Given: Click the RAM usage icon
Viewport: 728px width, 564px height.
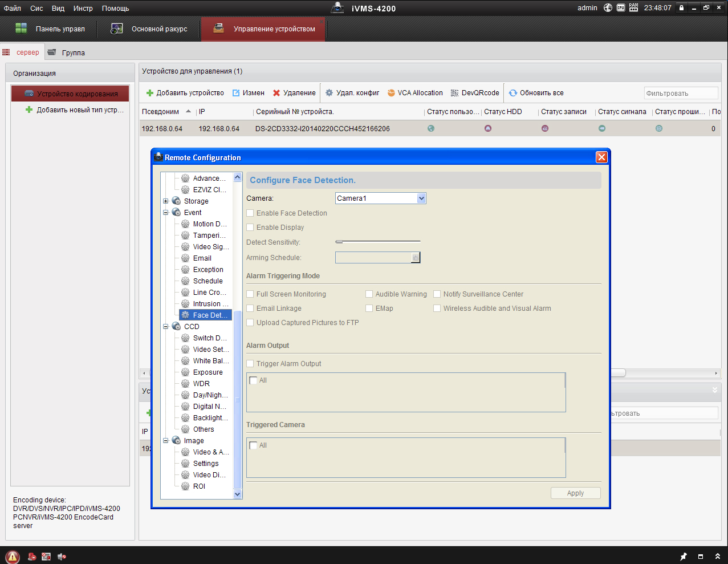Looking at the screenshot, I should tap(634, 8).
